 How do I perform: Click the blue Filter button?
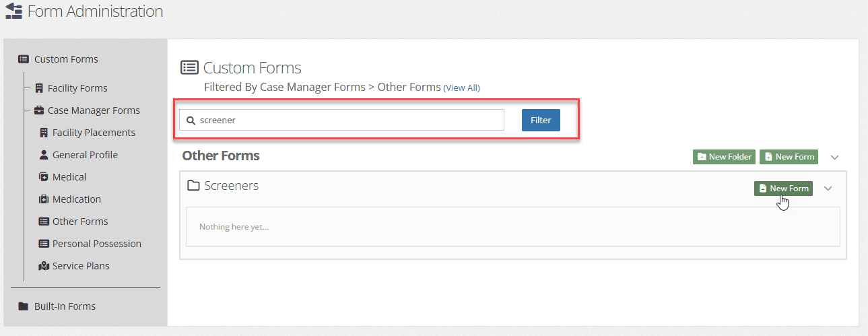541,120
